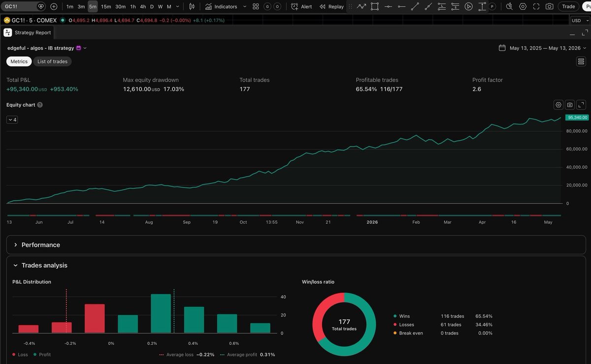Image resolution: width=591 pixels, height=364 pixels.
Task: Open the layout grid templates icon
Action: pyautogui.click(x=256, y=6)
